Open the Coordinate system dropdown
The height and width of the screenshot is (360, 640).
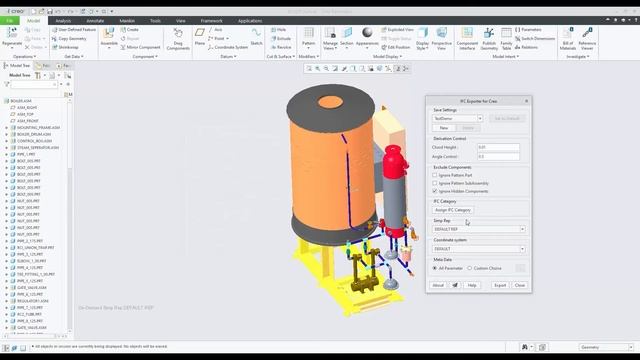click(522, 249)
